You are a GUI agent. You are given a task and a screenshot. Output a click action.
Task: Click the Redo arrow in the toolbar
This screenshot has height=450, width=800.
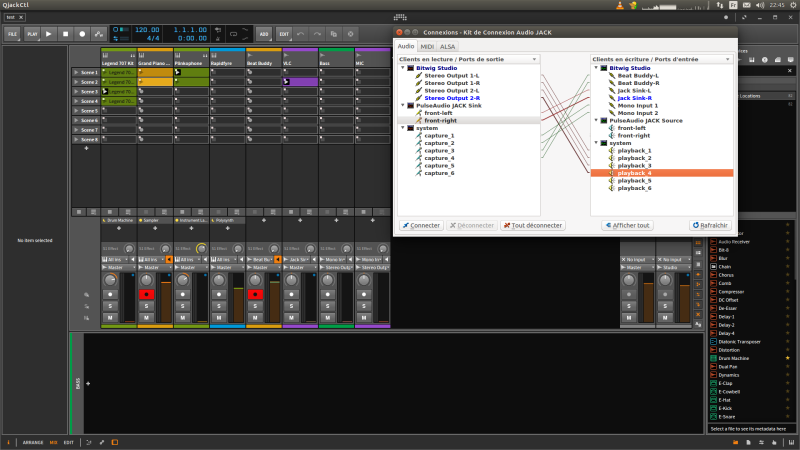(317, 33)
